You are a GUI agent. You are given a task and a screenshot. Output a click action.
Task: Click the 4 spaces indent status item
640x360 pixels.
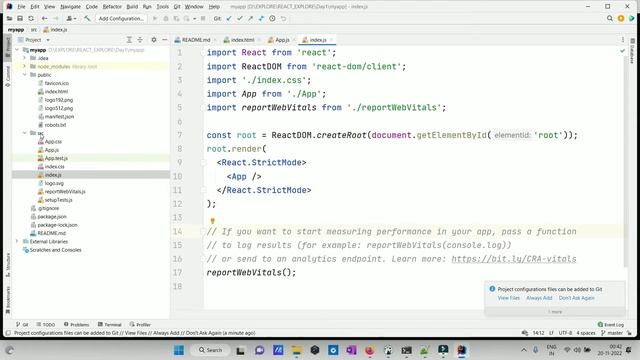tap(586, 333)
